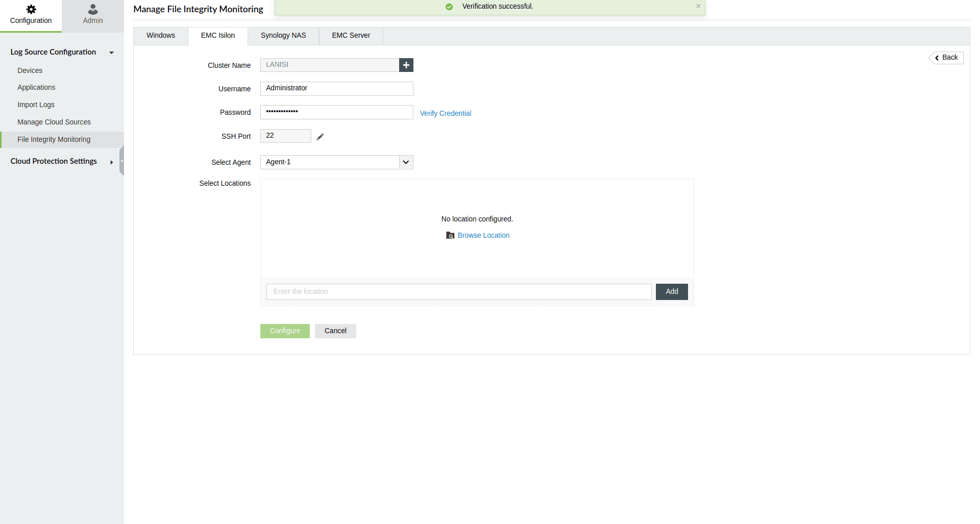Switch to the Windows tab

click(x=160, y=35)
